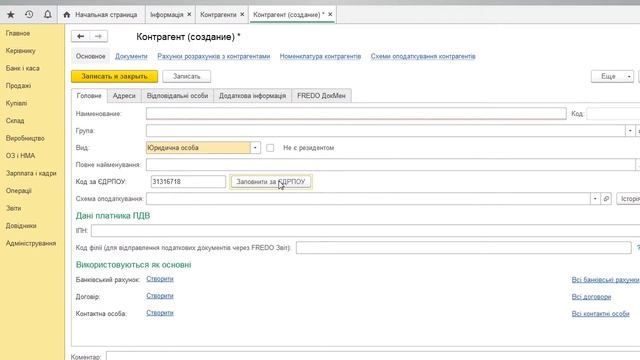Focus the ІПН input field
The height and width of the screenshot is (360, 640).
pos(365,231)
